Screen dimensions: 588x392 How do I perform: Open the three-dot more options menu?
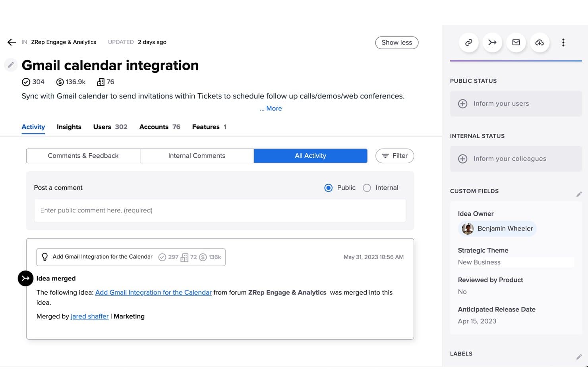[563, 42]
